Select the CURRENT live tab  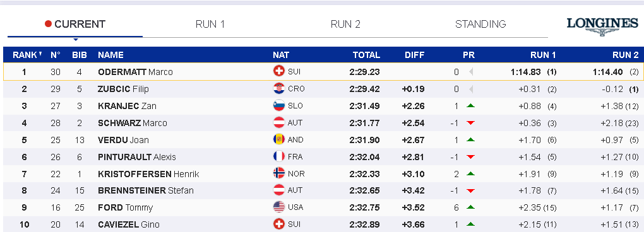(75, 24)
